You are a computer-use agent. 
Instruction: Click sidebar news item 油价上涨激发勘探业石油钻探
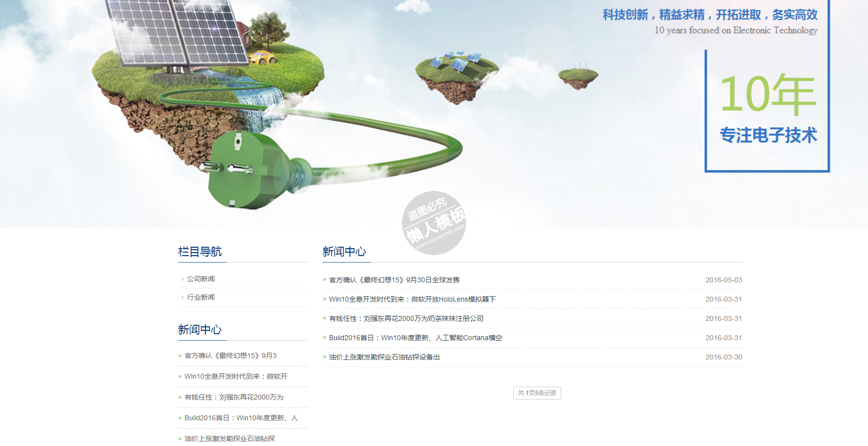230,439
